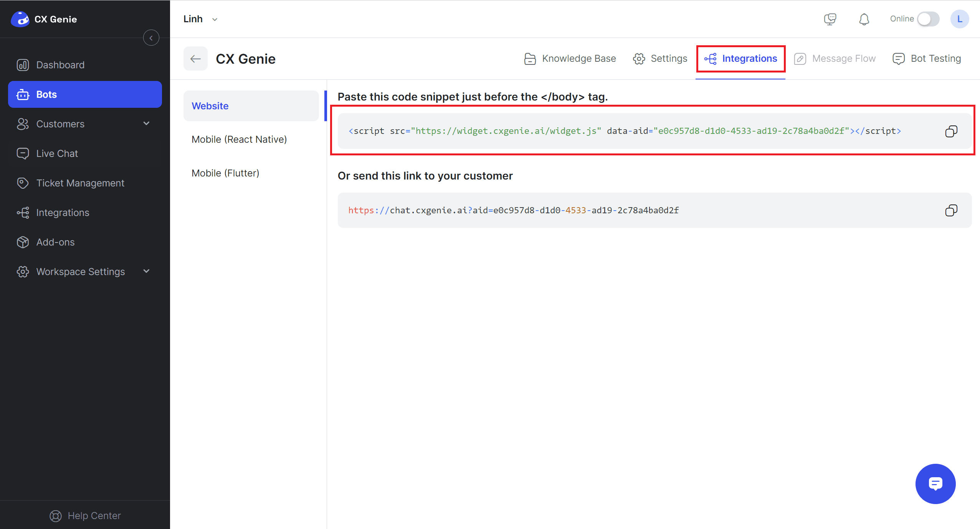Expand the Customers chevron
The height and width of the screenshot is (529, 980).
coord(146,124)
